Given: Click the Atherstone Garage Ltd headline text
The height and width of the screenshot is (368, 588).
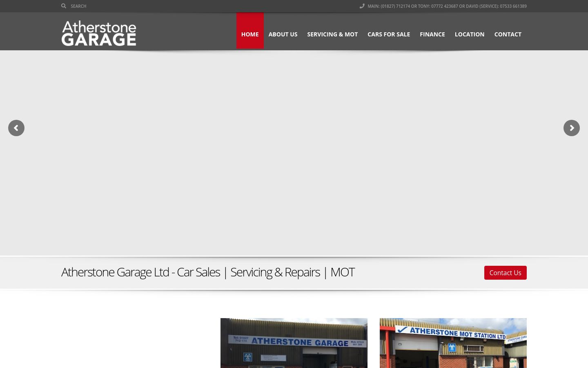Looking at the screenshot, I should 208,272.
